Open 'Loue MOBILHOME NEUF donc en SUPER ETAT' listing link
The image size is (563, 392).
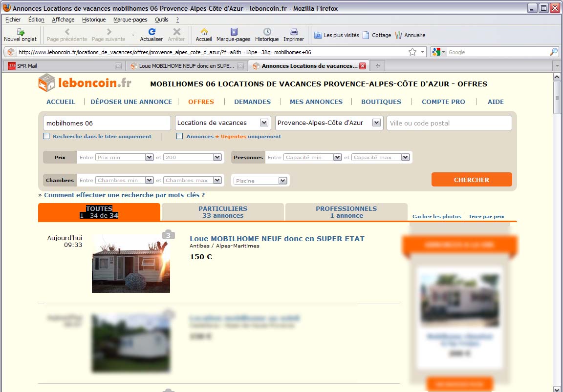pos(277,239)
